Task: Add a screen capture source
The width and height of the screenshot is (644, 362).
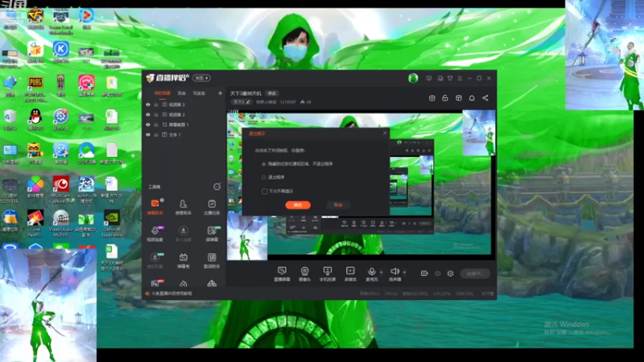Action: click(282, 273)
